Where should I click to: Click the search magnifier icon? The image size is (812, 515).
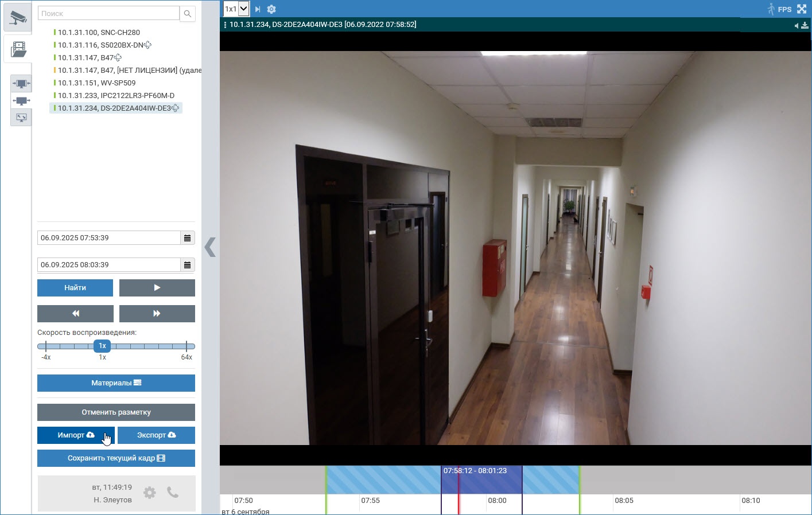click(188, 14)
